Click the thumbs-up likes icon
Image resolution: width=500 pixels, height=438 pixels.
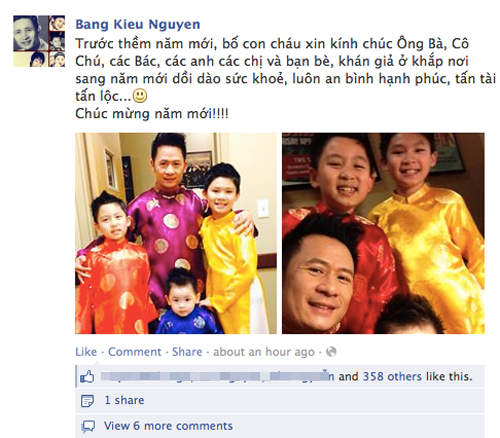(x=87, y=377)
